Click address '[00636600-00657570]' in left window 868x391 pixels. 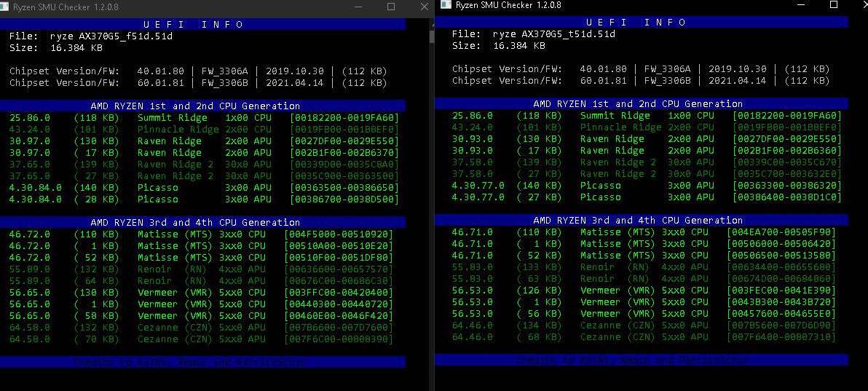point(338,269)
